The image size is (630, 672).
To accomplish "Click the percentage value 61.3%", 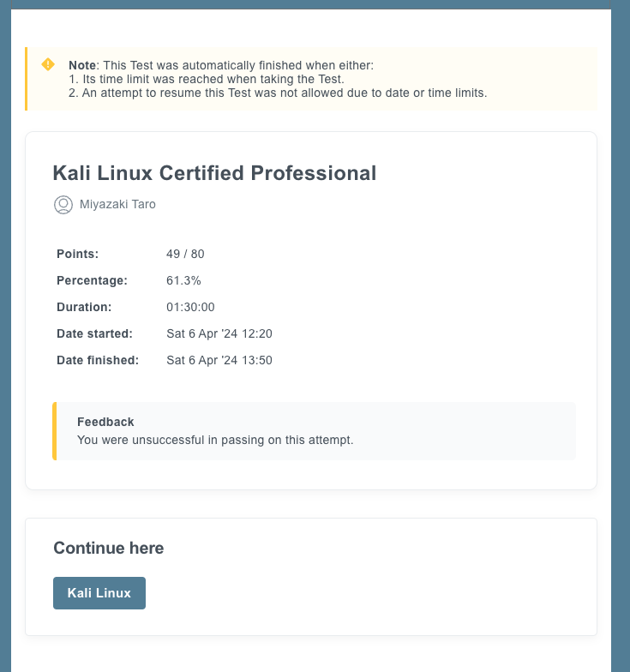I will [x=183, y=280].
